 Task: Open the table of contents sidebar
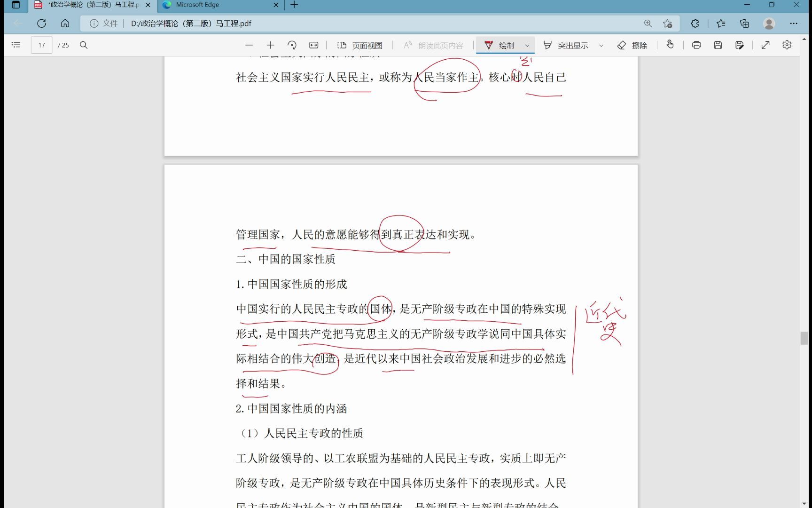(x=16, y=45)
